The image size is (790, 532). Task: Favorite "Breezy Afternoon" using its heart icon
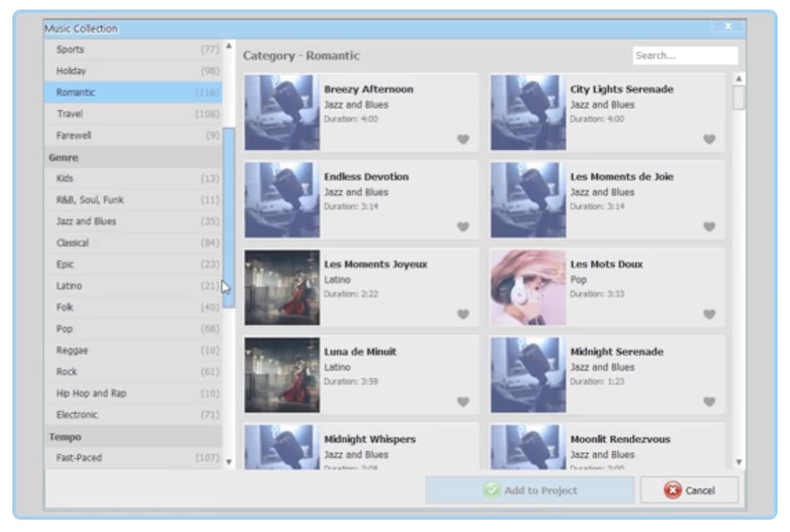[x=462, y=139]
